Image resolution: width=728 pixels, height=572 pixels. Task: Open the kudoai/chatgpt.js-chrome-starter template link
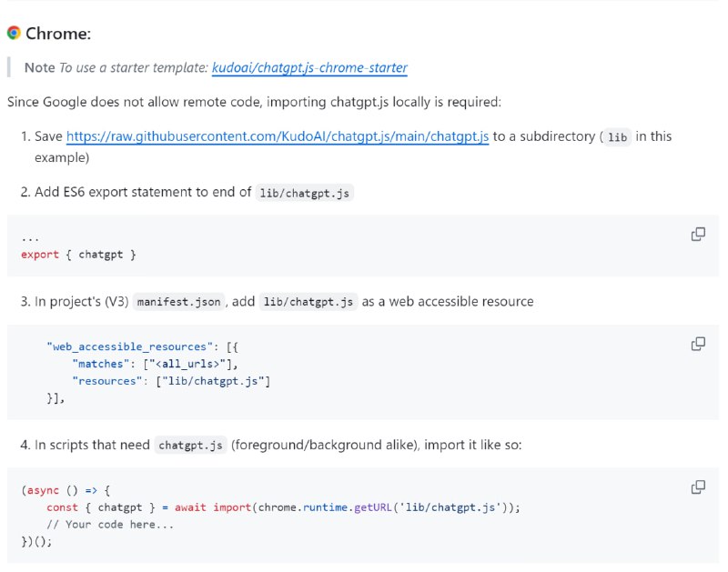pos(309,67)
